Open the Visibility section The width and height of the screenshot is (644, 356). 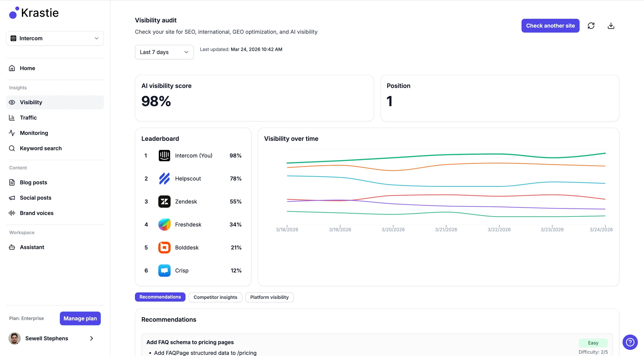coord(55,102)
